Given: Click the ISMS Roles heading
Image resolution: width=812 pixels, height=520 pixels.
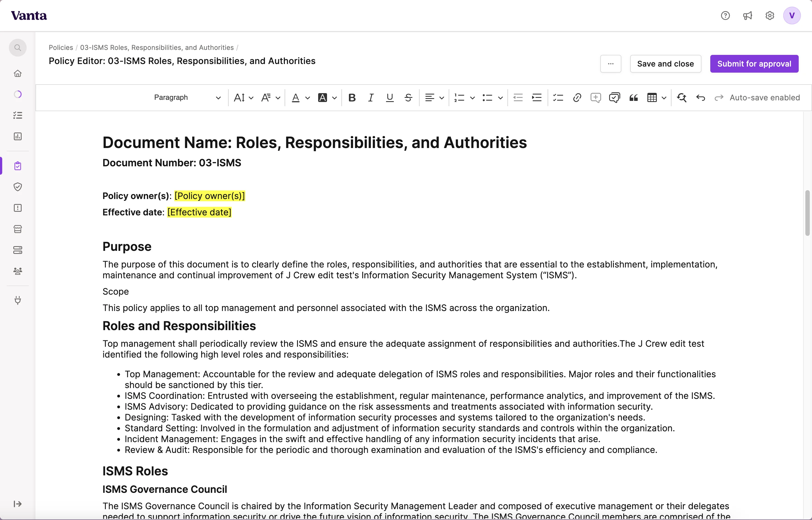Looking at the screenshot, I should tap(135, 471).
